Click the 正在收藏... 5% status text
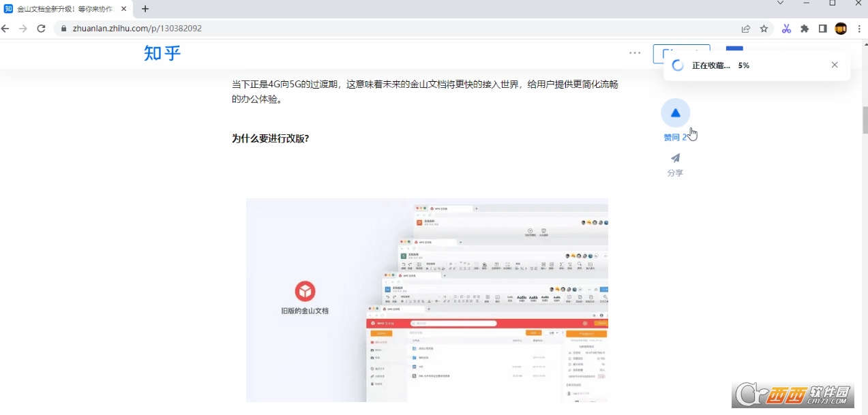Image resolution: width=868 pixels, height=415 pixels. 721,65
